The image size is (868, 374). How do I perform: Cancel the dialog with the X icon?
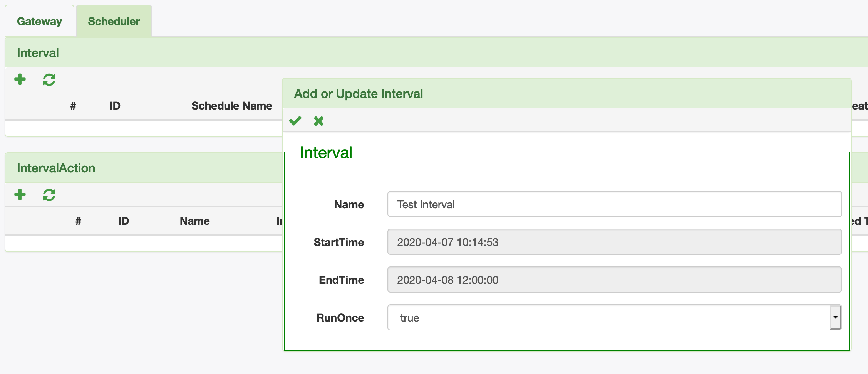[x=319, y=121]
